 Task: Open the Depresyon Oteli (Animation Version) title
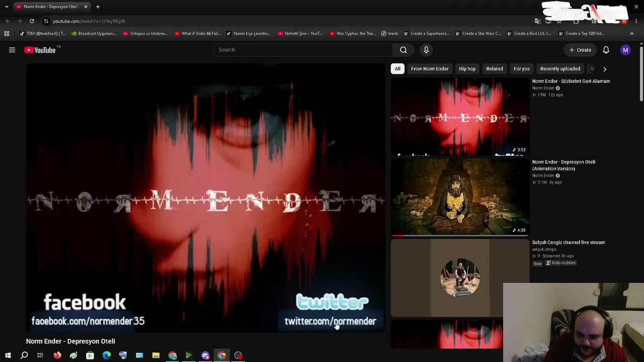tap(563, 165)
